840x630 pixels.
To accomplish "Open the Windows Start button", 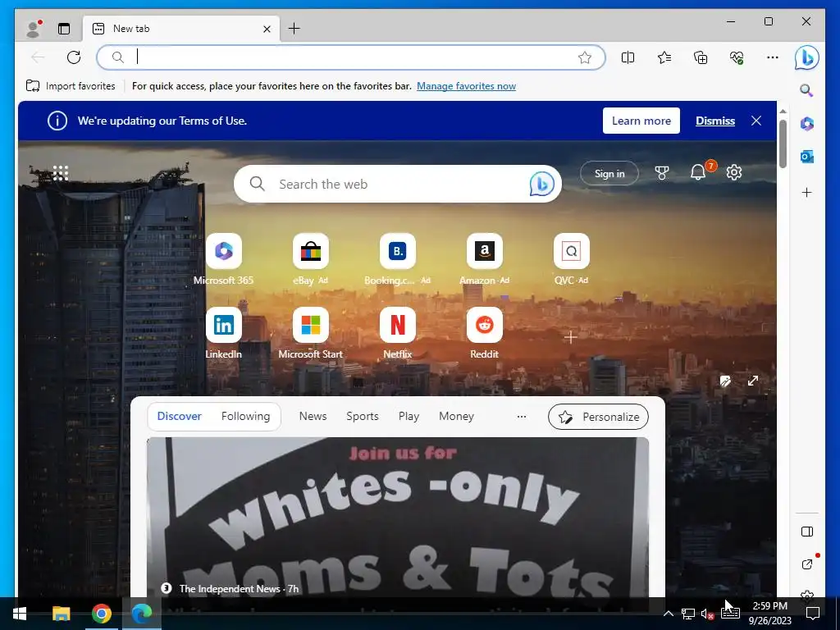I will tap(20, 614).
